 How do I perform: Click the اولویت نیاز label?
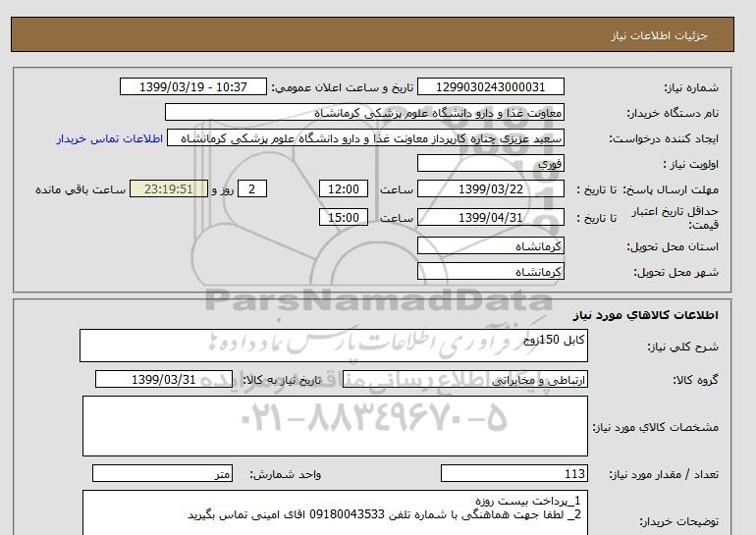pyautogui.click(x=691, y=164)
